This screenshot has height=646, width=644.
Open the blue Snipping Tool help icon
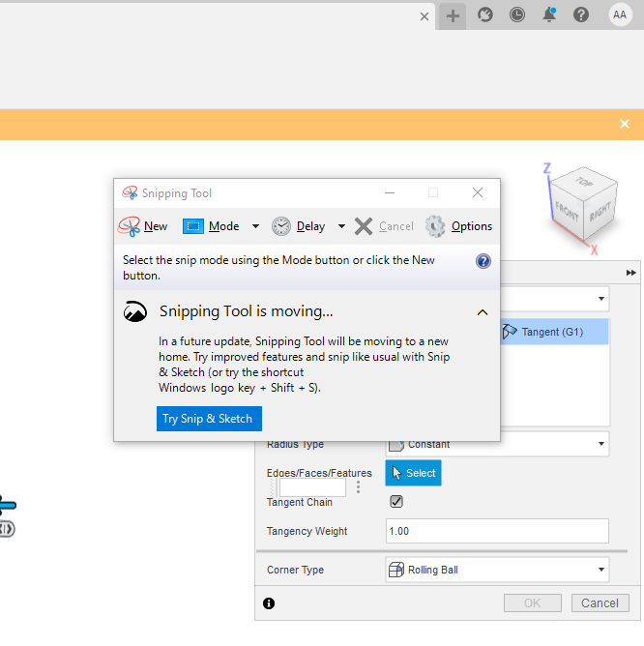click(483, 261)
